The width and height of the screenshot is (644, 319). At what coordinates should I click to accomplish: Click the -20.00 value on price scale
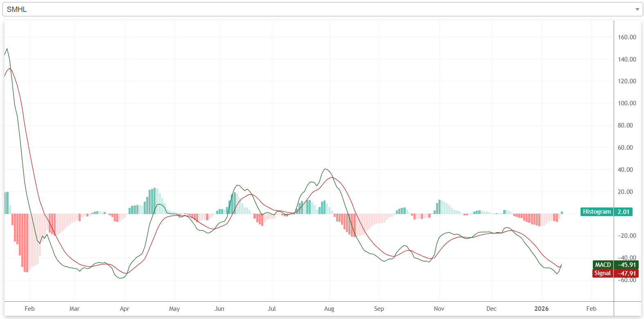pos(627,236)
